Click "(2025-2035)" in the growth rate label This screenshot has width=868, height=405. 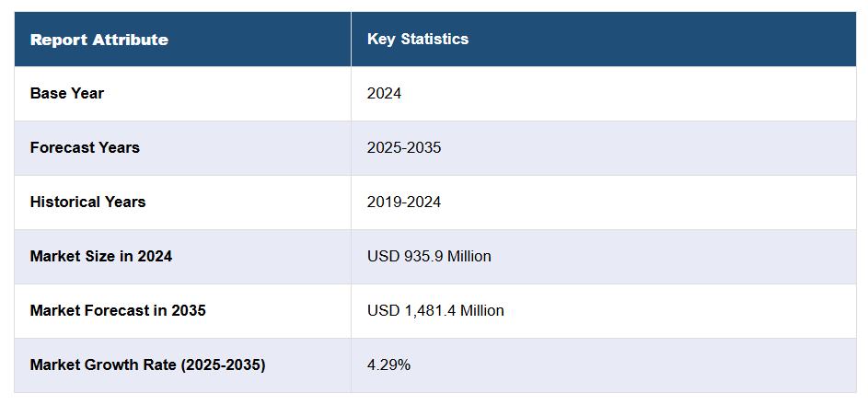coord(224,364)
